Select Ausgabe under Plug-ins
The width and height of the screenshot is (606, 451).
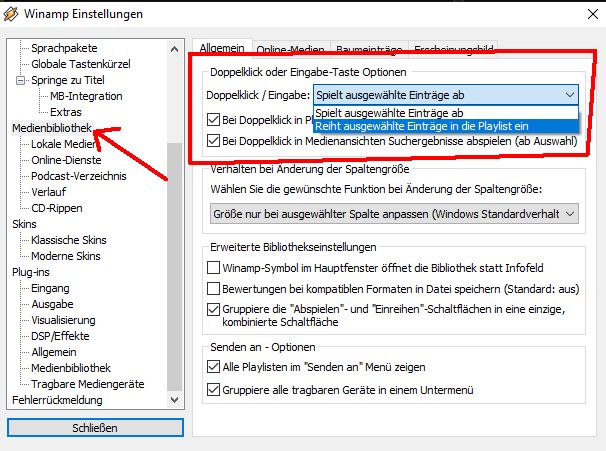pos(52,304)
